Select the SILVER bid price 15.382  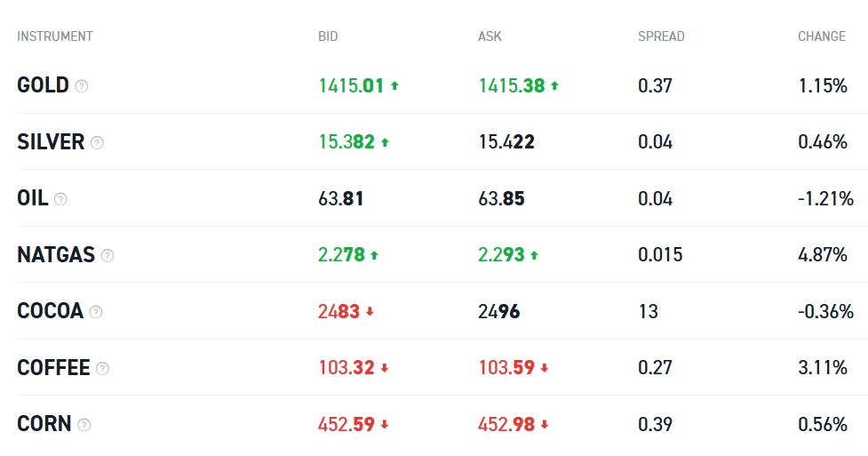[346, 142]
